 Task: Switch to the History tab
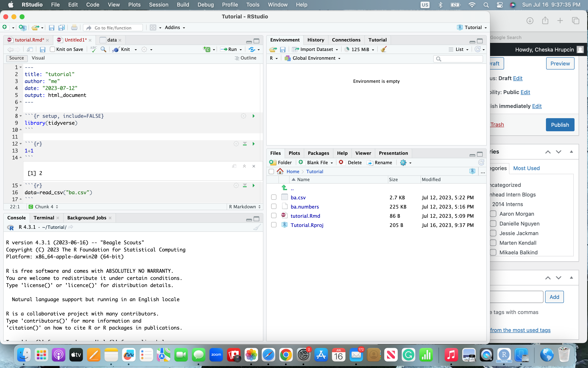[x=316, y=40]
